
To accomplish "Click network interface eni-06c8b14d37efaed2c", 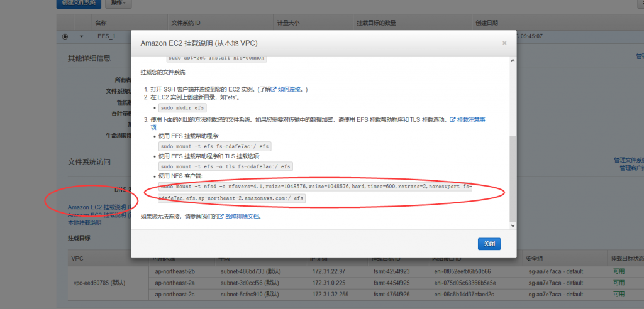I will pos(464,294).
